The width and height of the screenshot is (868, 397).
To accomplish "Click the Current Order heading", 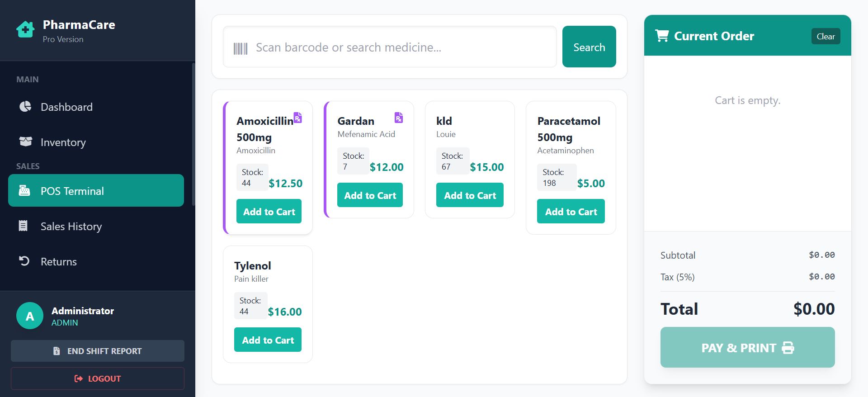I will click(x=714, y=36).
